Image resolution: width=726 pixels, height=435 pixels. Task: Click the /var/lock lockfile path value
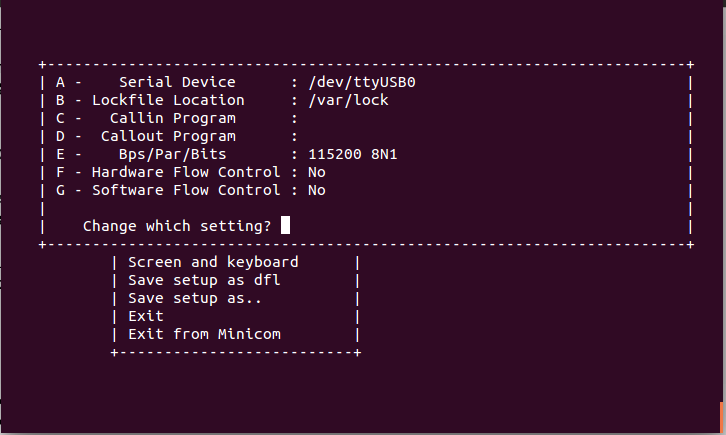pyautogui.click(x=349, y=100)
